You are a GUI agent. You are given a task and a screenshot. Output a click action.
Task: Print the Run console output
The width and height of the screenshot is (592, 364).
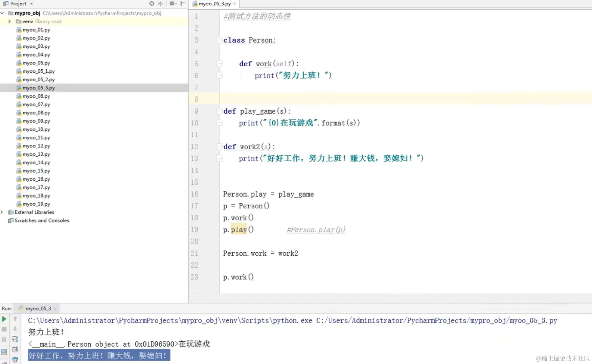(x=15, y=360)
